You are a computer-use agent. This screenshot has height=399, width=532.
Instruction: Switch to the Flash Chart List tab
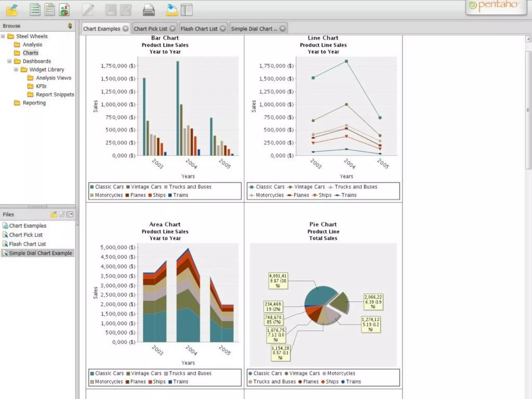coord(199,29)
